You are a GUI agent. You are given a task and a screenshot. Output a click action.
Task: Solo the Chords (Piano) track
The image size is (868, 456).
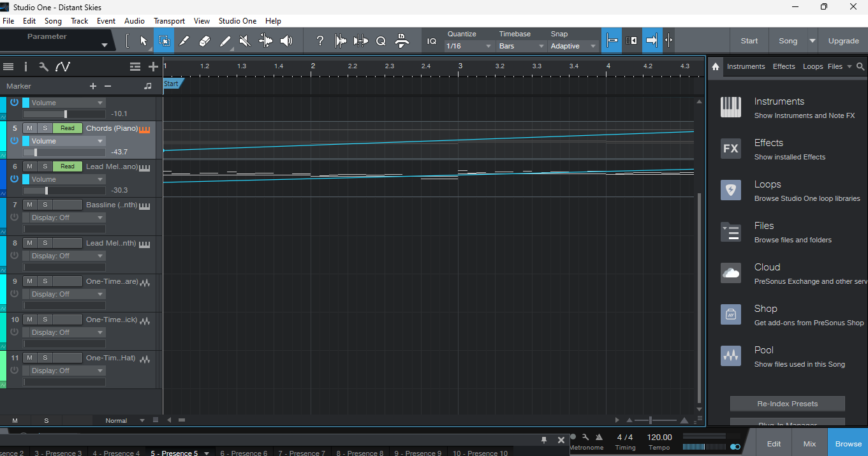[x=45, y=128]
